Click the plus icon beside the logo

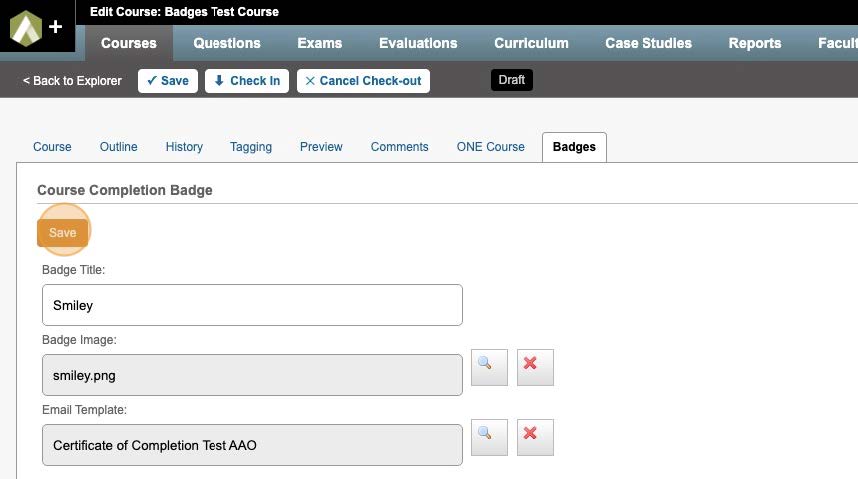pos(55,26)
